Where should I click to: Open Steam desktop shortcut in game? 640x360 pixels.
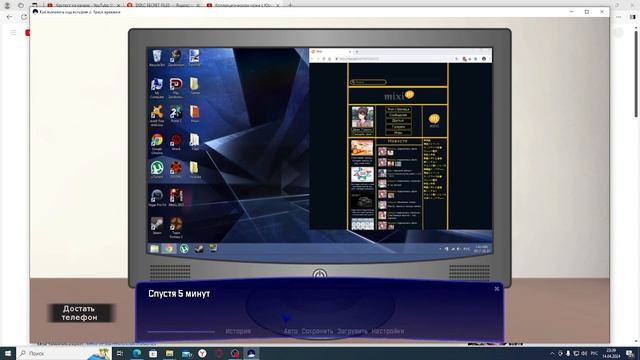pos(157,225)
